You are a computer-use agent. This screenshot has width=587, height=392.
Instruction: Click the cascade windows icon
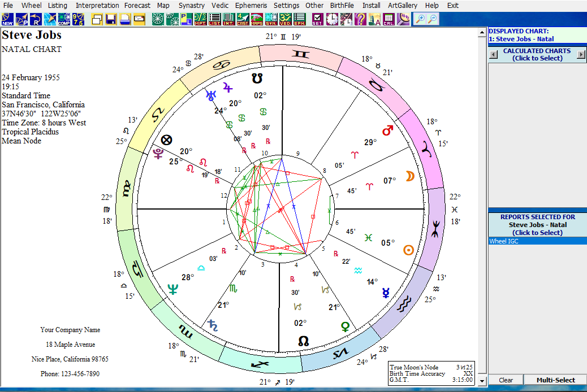coord(97,19)
